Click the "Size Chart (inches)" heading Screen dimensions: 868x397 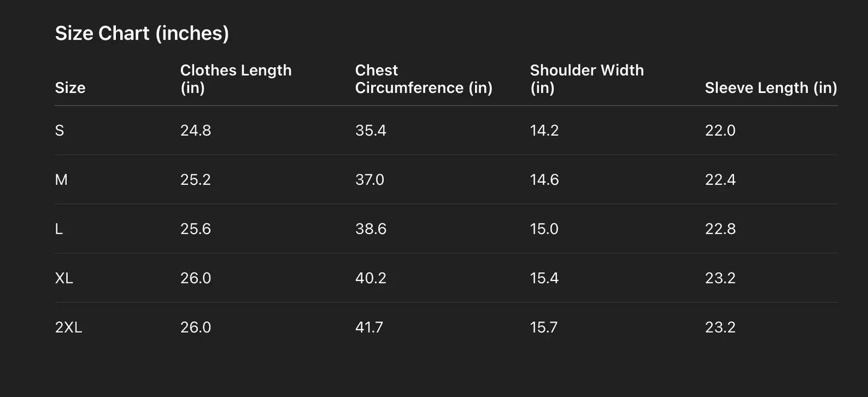(142, 33)
